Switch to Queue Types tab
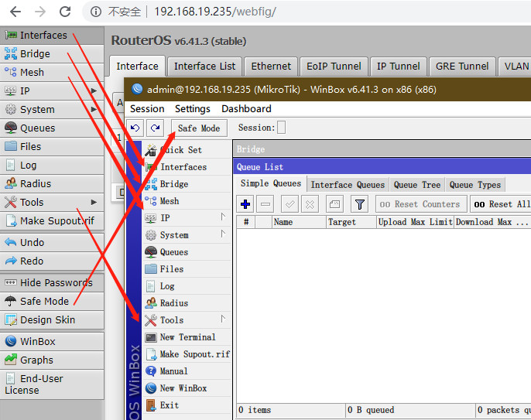The height and width of the screenshot is (420, 531). 474,185
